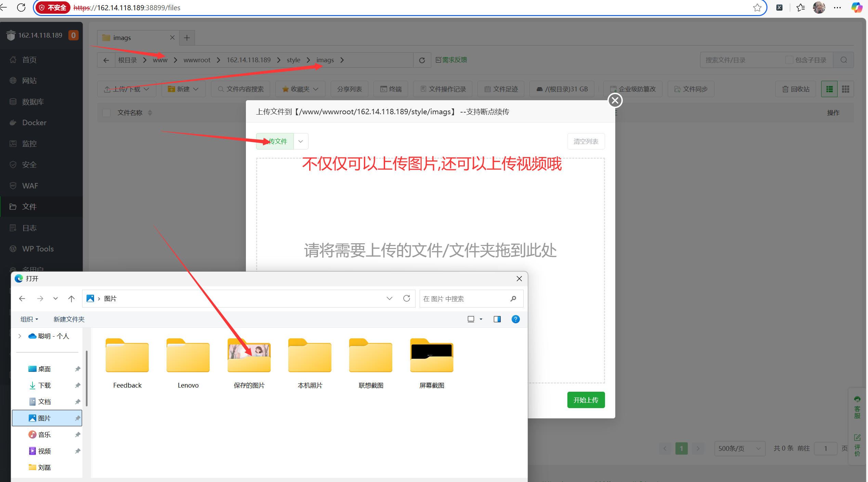Viewport: 868px width, 482px height.
Task: Open the help icon in file dialog
Action: pos(515,319)
